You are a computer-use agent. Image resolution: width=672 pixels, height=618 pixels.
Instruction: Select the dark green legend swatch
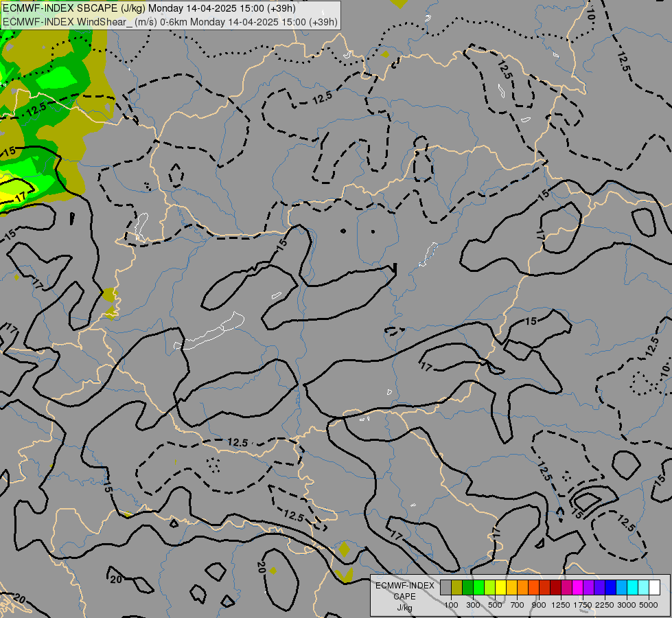tap(467, 587)
